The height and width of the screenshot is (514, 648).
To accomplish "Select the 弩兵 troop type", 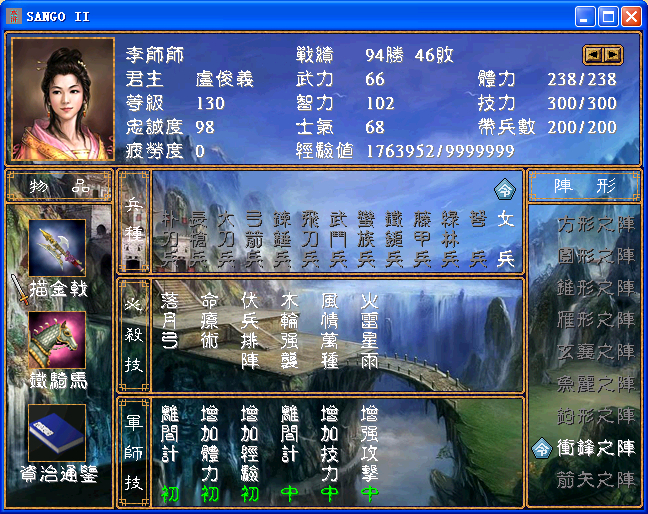I will pos(478,239).
